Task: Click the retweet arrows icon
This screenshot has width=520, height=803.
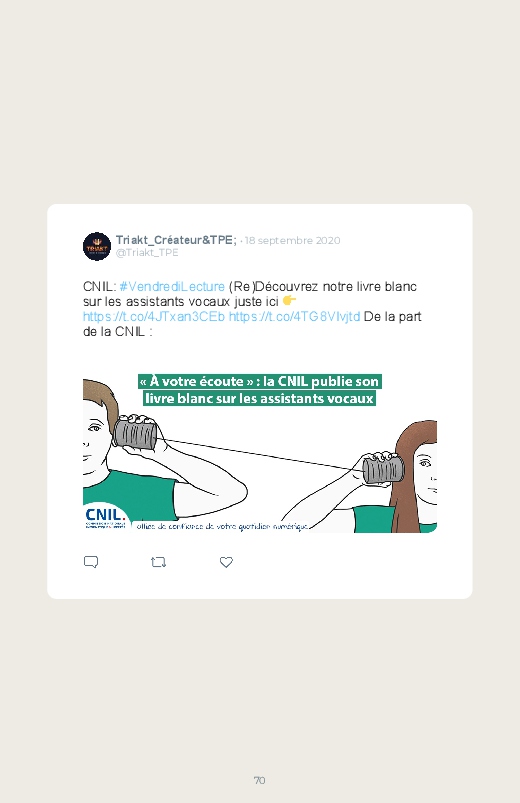Action: pos(158,562)
